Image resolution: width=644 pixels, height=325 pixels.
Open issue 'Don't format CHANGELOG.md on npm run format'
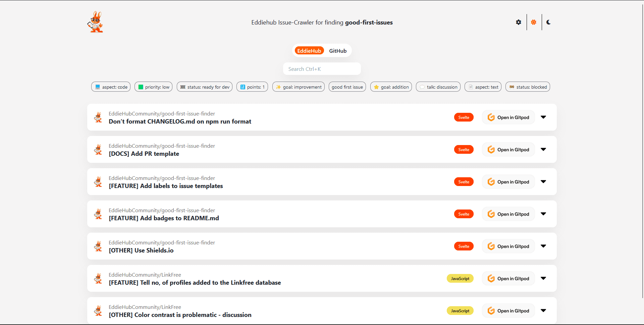pyautogui.click(x=180, y=122)
